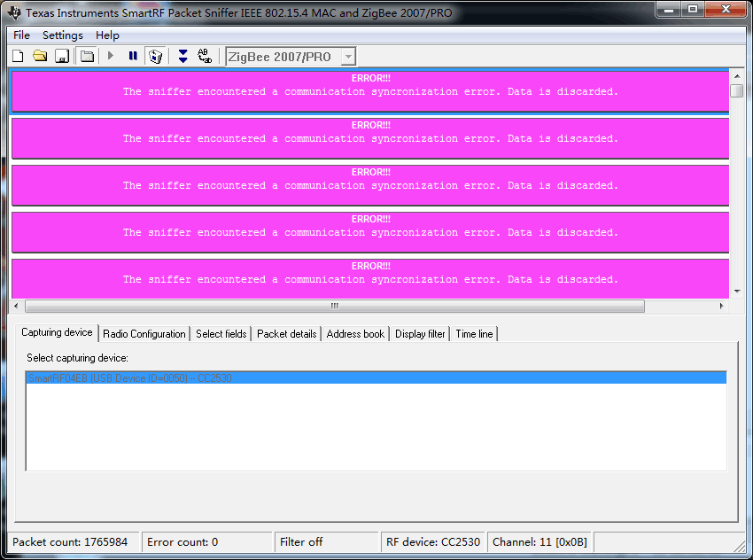This screenshot has height=560, width=753.
Task: Click the AB-to-ab small font toggle icon
Action: (x=205, y=56)
